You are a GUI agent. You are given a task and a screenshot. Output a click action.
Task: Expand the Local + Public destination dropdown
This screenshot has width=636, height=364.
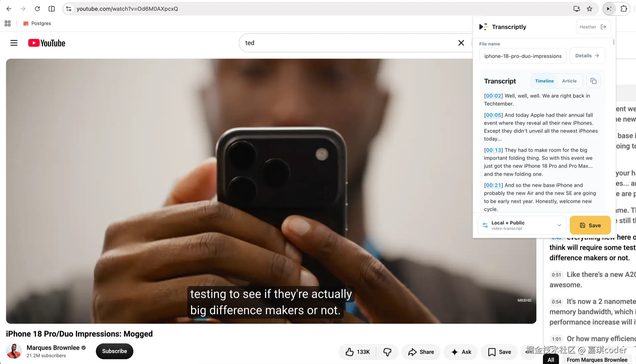(x=522, y=225)
